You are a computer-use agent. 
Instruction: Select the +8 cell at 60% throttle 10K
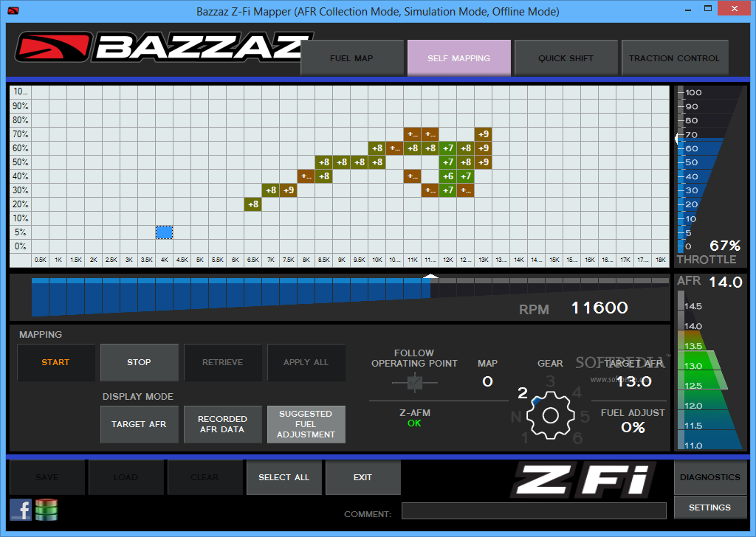[377, 148]
